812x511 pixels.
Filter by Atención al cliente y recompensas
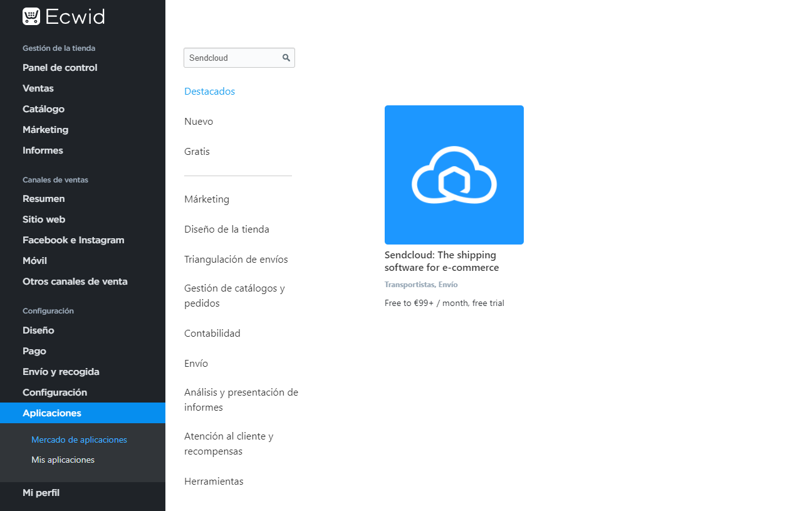tap(229, 444)
